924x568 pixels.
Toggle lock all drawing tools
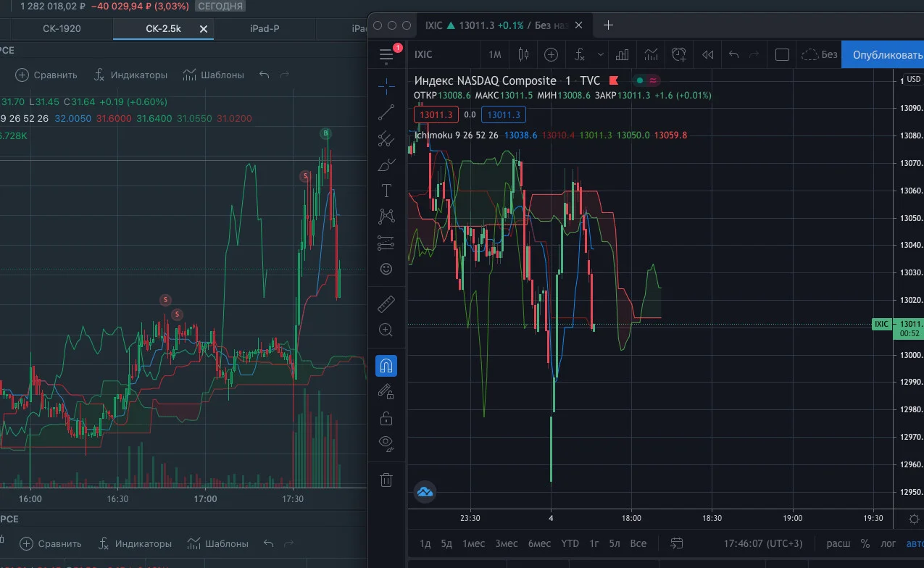coord(386,418)
